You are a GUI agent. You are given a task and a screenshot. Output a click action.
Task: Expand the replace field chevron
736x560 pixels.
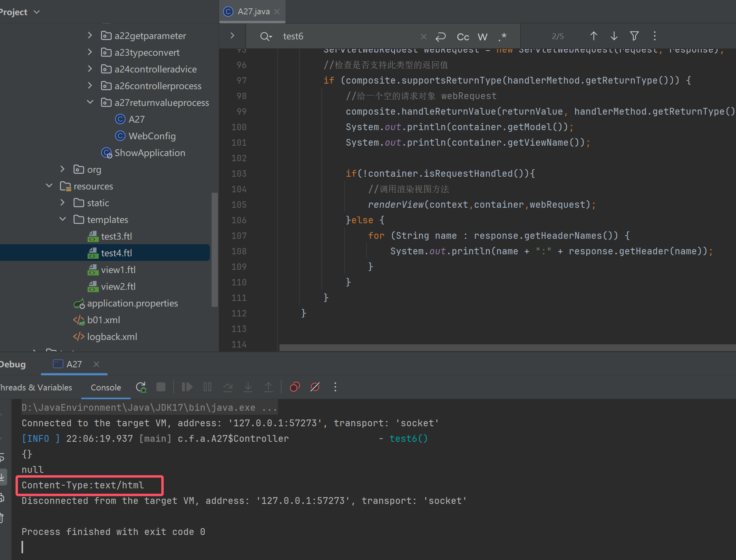point(232,36)
